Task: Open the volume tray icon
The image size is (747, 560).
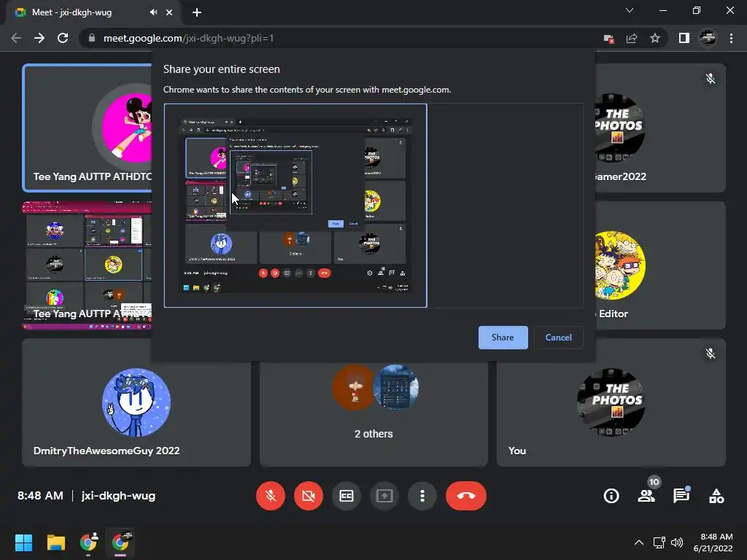Action: [x=676, y=542]
